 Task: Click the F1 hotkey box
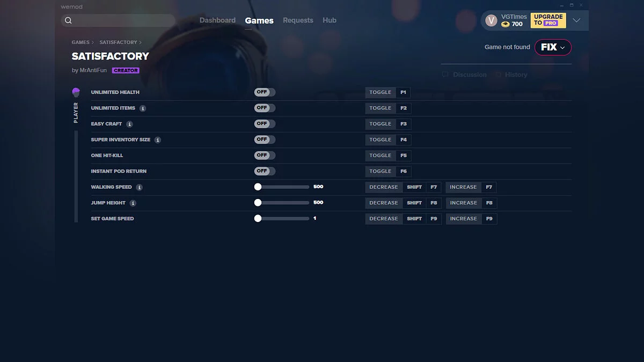coord(404,92)
